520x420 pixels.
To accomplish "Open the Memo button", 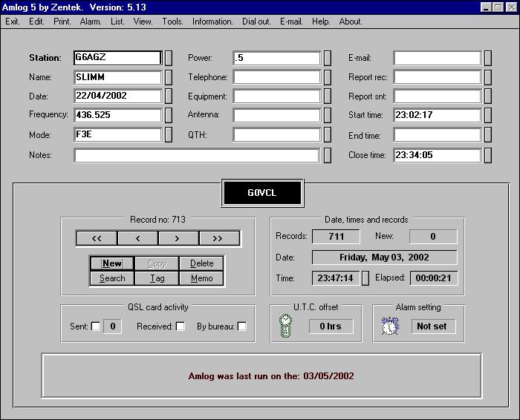I will point(201,278).
